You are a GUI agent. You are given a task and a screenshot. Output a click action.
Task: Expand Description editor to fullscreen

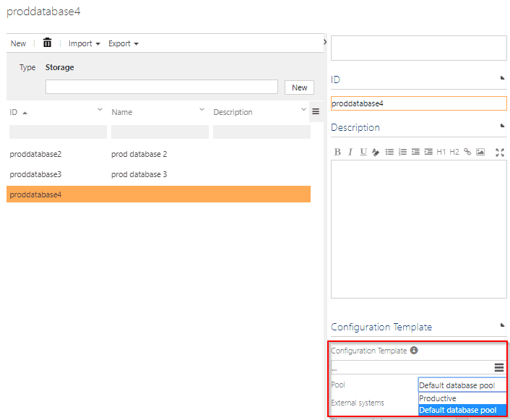pyautogui.click(x=500, y=152)
